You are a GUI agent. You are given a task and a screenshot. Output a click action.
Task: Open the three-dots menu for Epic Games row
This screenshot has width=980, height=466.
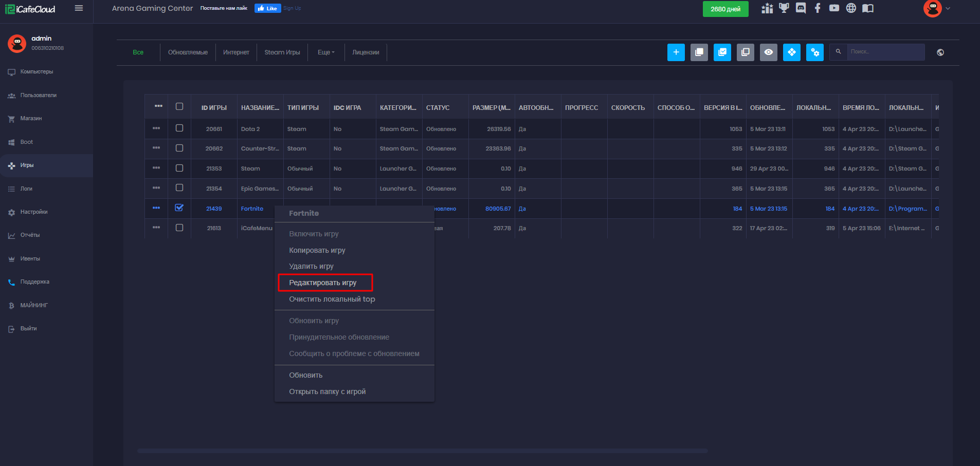[x=156, y=188]
